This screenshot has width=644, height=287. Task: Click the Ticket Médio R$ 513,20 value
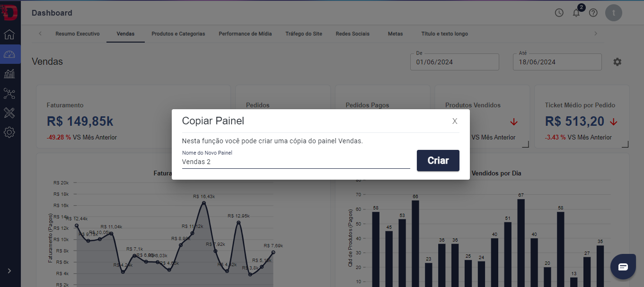(575, 122)
